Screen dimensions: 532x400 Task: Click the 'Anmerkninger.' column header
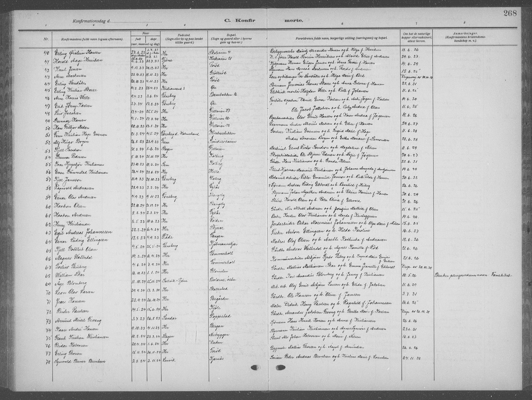tap(466, 34)
